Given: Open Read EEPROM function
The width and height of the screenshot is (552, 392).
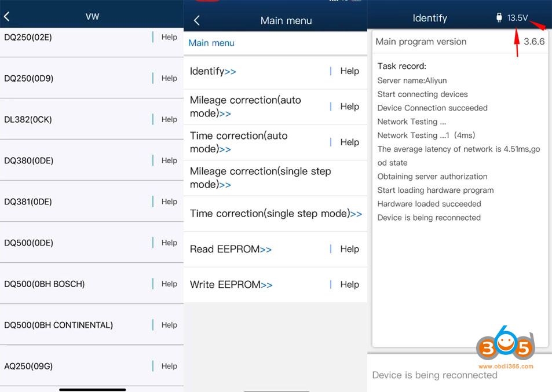Looking at the screenshot, I should click(x=231, y=249).
